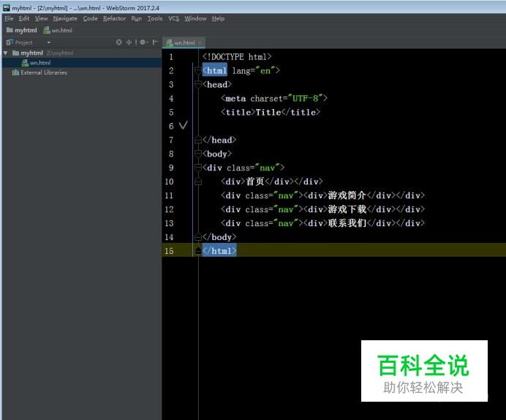The image size is (506, 420).
Task: Click the 首页 text on line 10
Action: click(x=255, y=181)
